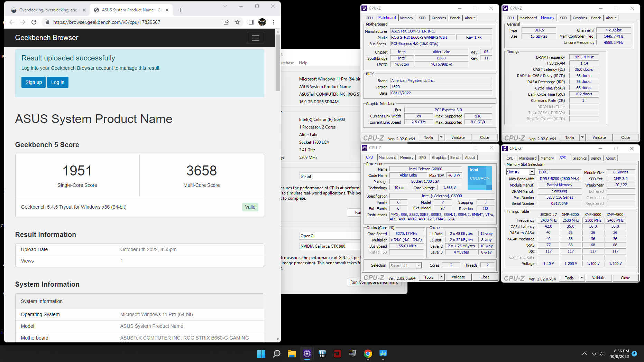Open the NVIDIA GeForce GTX 980 device dropdown
Screen dimensions: 644x362
[330, 246]
